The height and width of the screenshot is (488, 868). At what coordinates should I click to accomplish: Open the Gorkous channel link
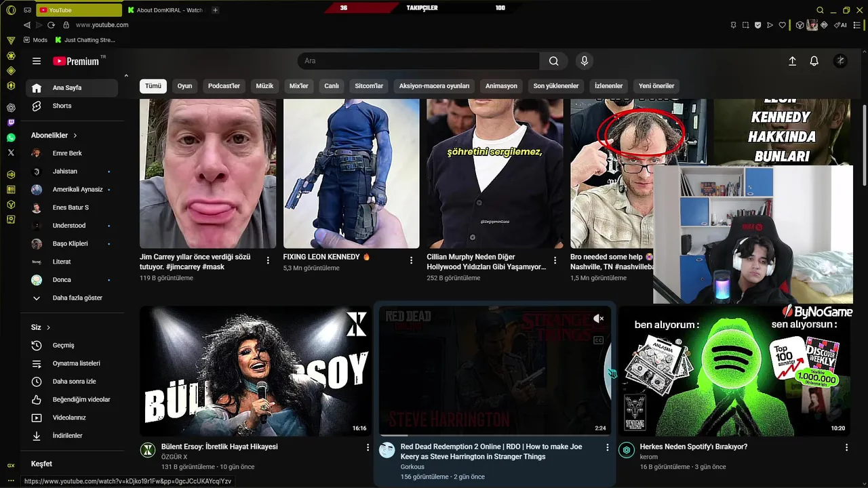pos(412,466)
